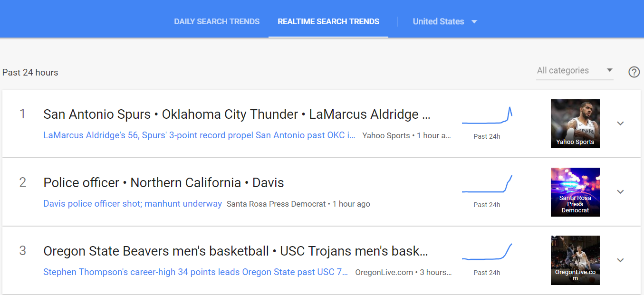Expand the San Antonio Spurs trend row
This screenshot has height=295, width=644.
pos(620,124)
